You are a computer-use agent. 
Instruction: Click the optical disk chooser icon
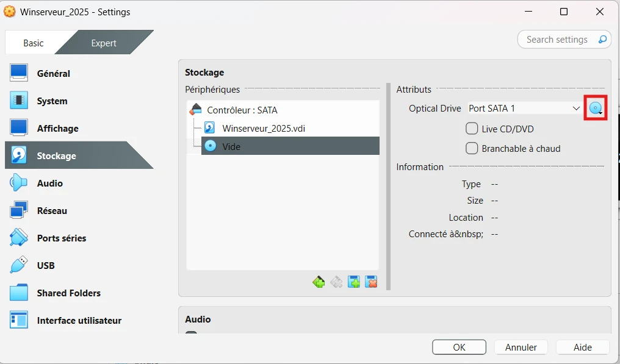tap(596, 109)
